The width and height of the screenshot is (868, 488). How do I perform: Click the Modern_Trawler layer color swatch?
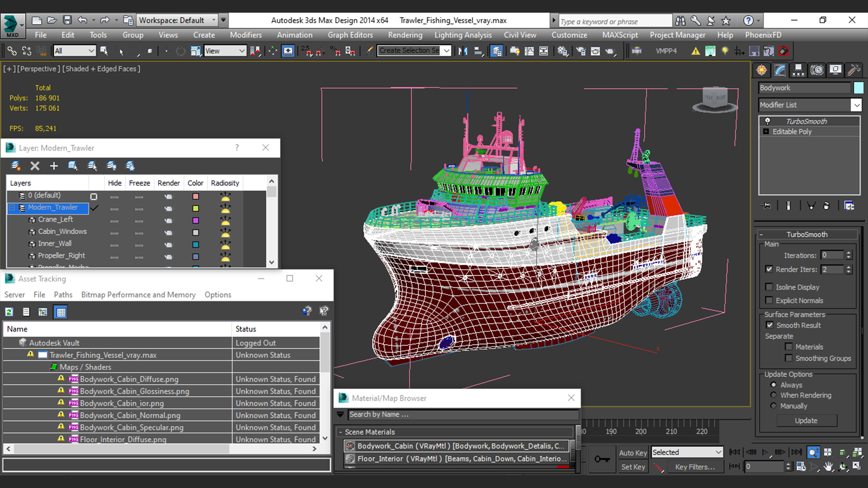[196, 208]
